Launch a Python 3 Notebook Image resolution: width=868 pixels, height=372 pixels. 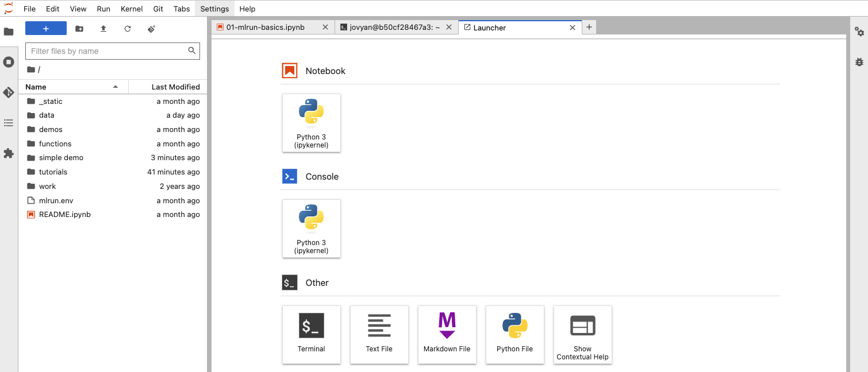[312, 123]
